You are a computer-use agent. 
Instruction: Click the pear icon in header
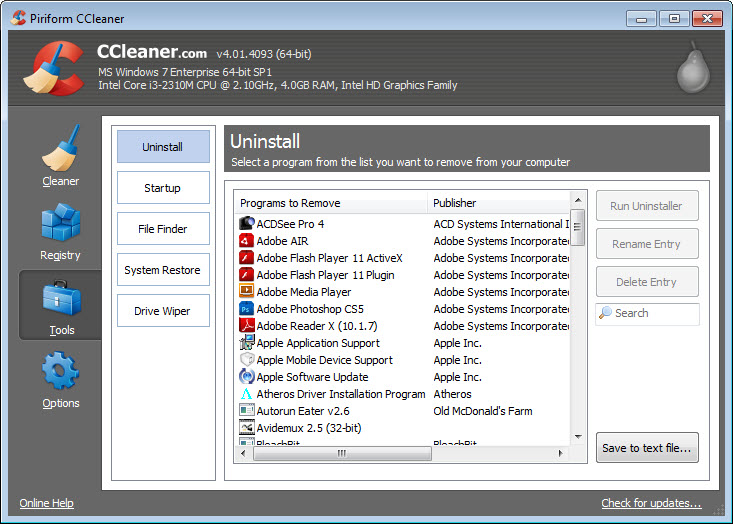693,68
